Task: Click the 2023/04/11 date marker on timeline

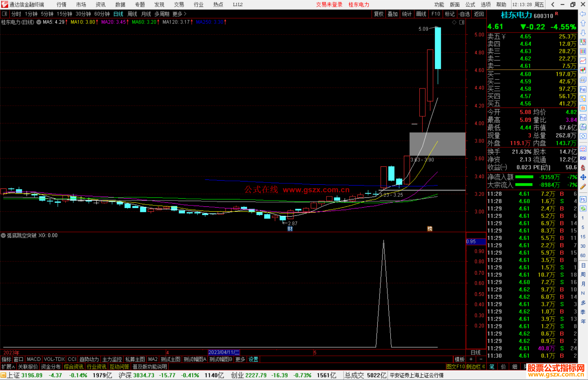Action: tap(224, 352)
